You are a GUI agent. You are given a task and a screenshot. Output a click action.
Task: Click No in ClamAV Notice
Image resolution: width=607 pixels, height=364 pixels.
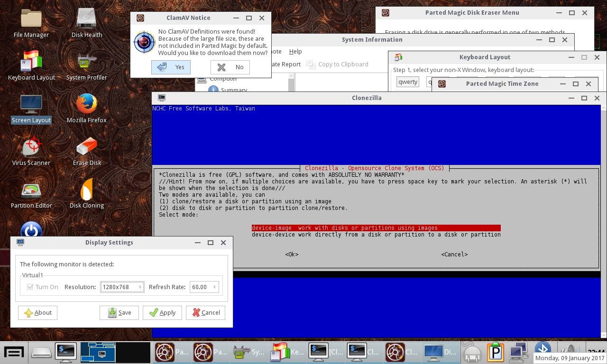(230, 67)
